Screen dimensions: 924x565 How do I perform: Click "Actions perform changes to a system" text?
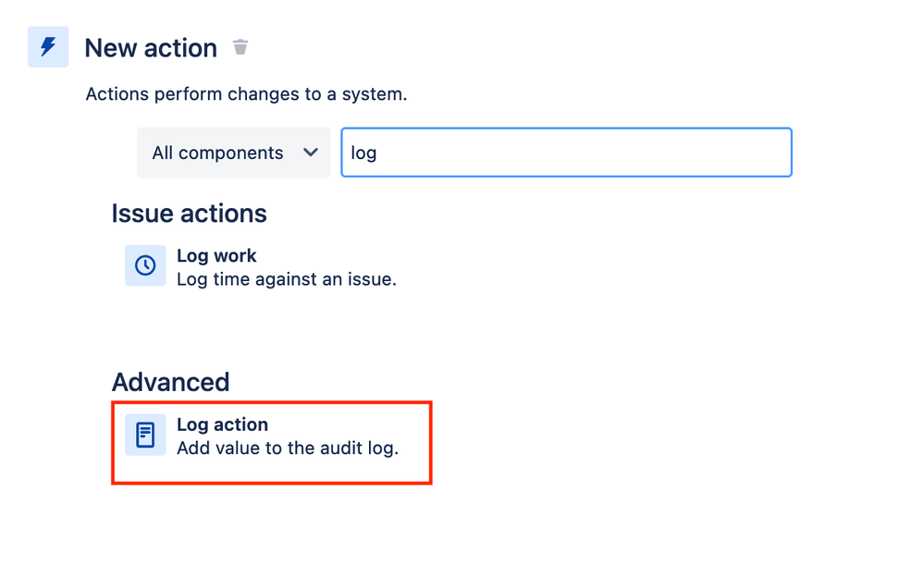pos(246,94)
